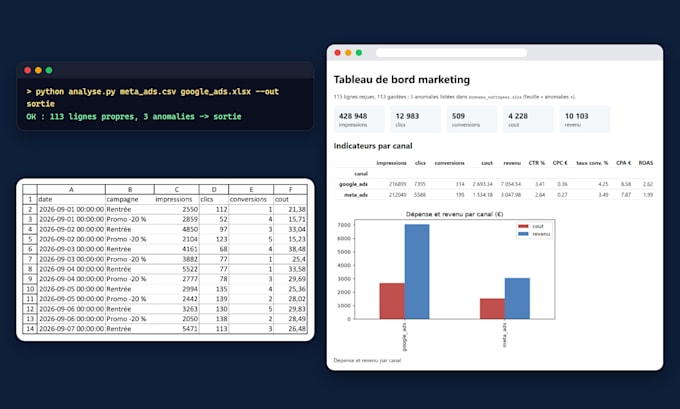Select spreadsheet column F header

pyautogui.click(x=290, y=189)
